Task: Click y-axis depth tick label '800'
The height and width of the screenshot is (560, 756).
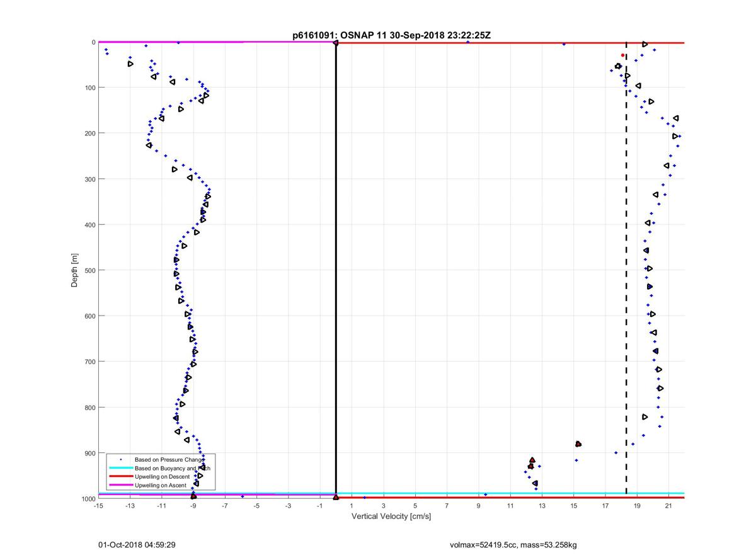Action: click(89, 408)
